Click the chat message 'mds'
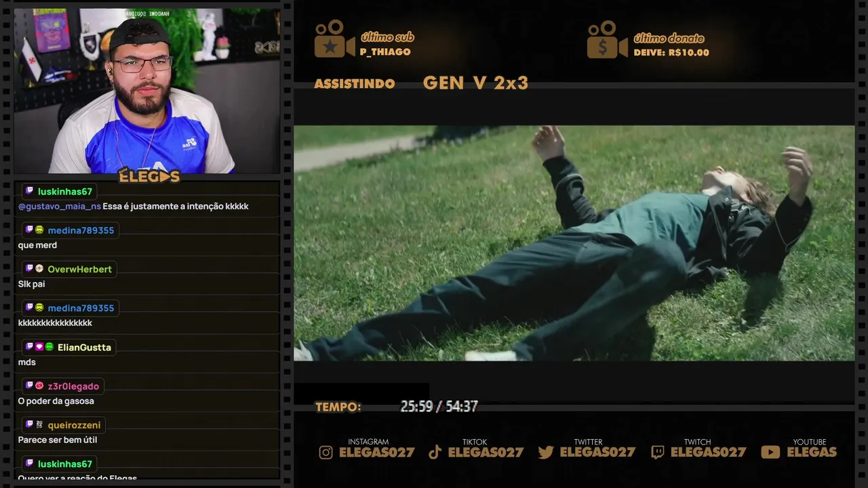Image resolution: width=868 pixels, height=488 pixels. coord(26,362)
